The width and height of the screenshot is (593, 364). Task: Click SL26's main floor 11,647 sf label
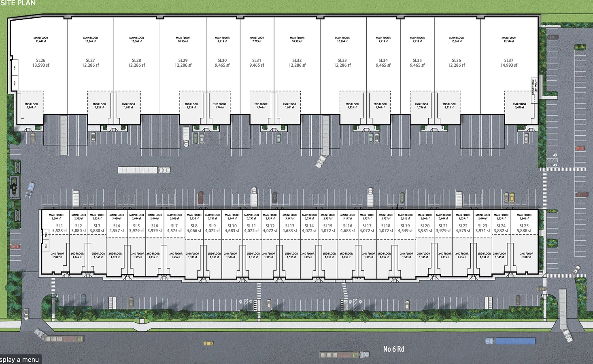click(40, 39)
